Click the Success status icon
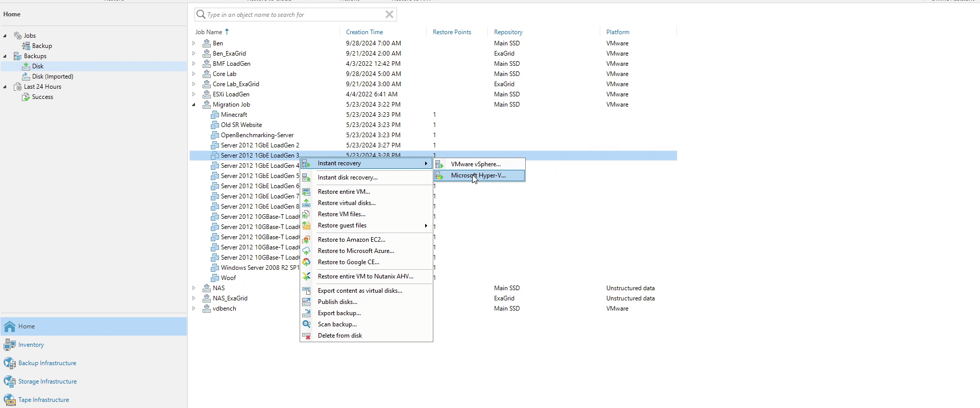This screenshot has height=408, width=980. point(26,97)
